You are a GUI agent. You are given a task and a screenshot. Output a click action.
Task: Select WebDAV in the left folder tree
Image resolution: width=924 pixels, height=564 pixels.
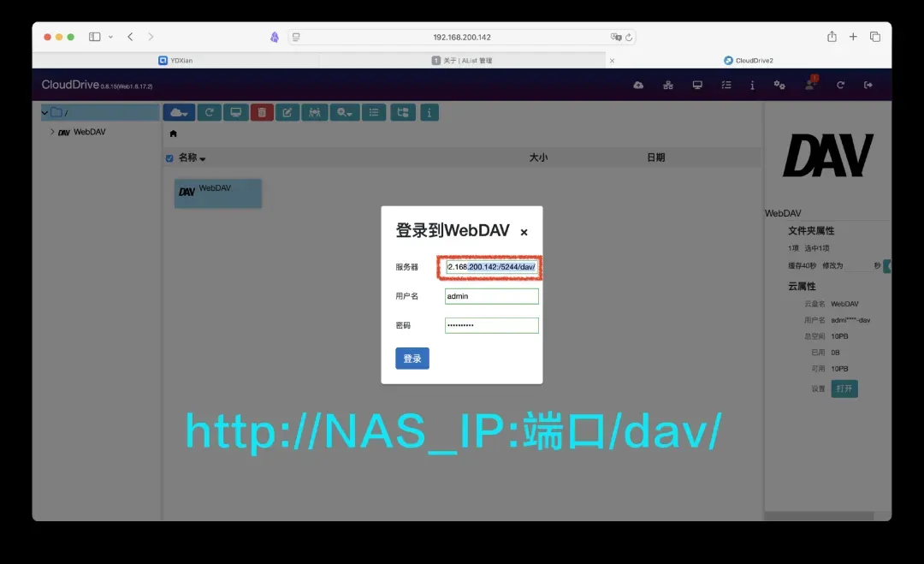(x=90, y=132)
